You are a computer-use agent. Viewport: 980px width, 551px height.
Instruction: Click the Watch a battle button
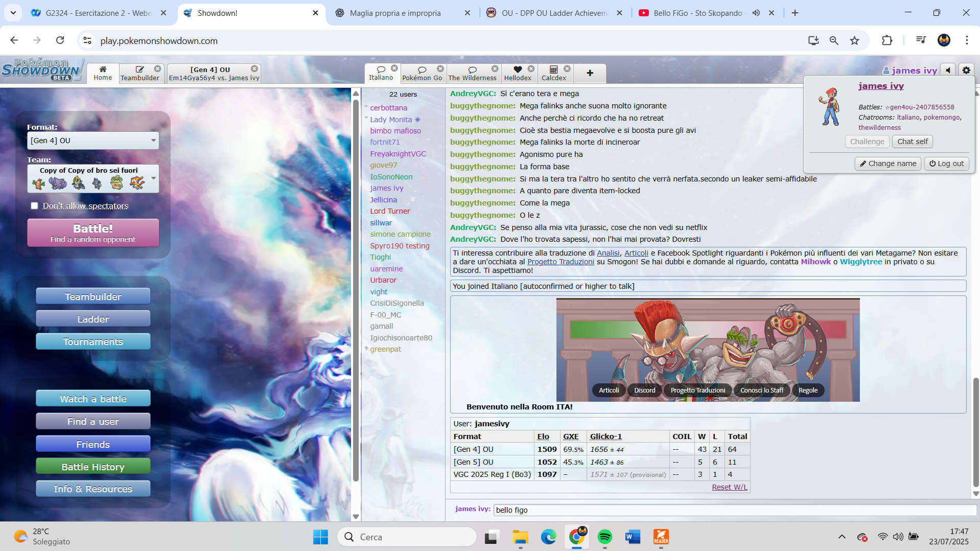(x=93, y=399)
